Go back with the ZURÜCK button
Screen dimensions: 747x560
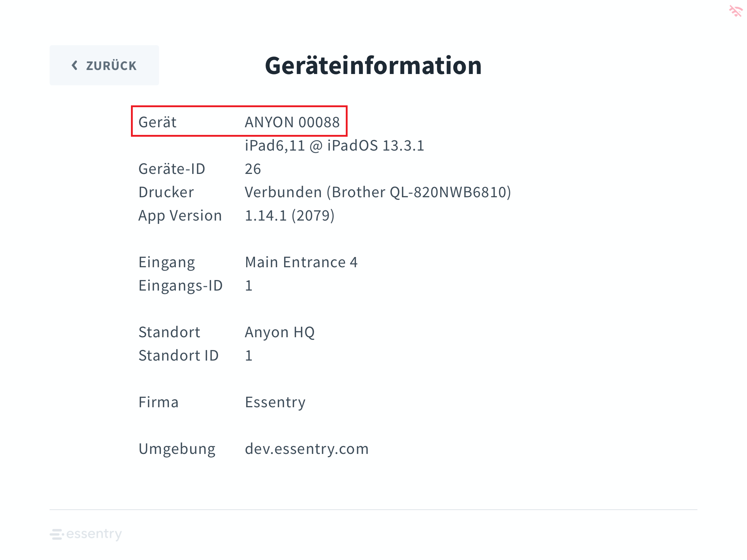pyautogui.click(x=104, y=65)
